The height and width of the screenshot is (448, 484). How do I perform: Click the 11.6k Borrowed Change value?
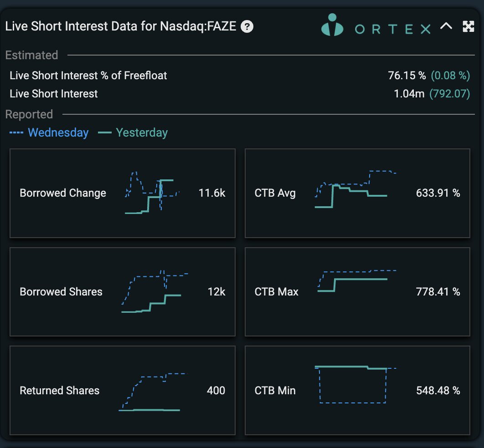pos(212,193)
